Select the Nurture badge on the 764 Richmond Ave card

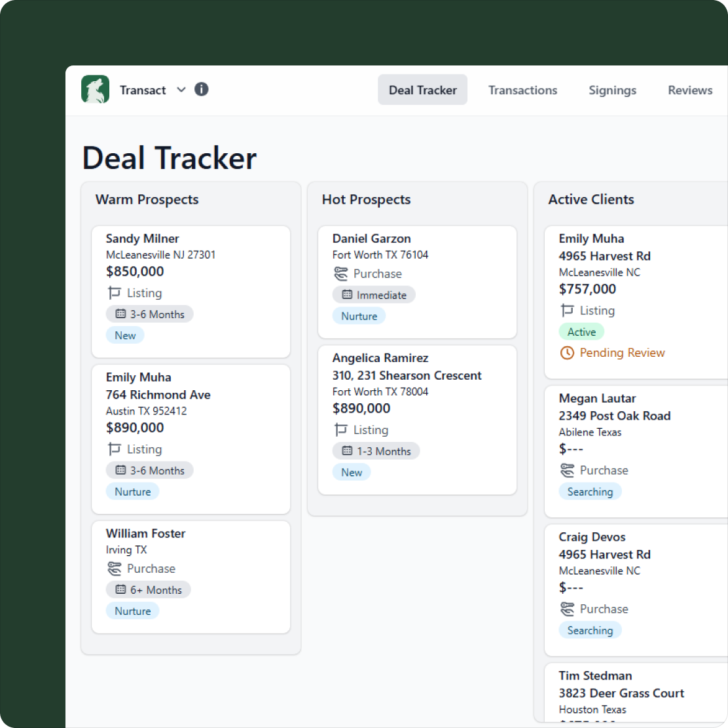133,491
